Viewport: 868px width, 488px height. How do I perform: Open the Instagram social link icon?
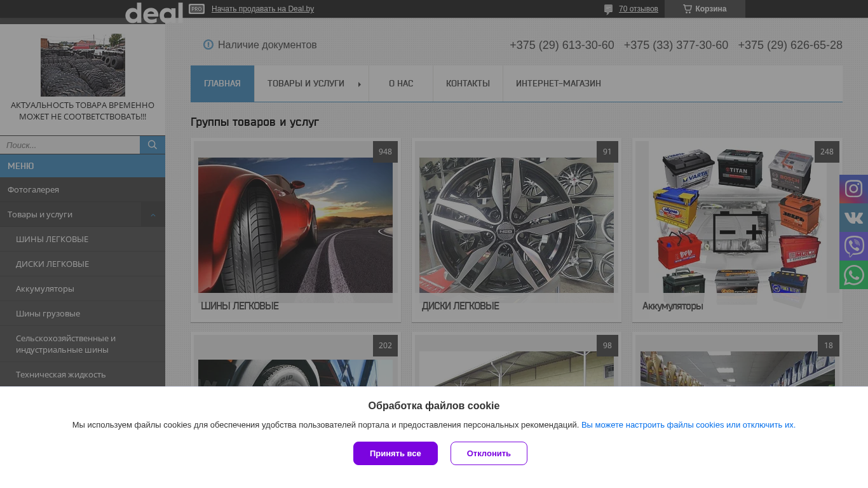tap(853, 189)
